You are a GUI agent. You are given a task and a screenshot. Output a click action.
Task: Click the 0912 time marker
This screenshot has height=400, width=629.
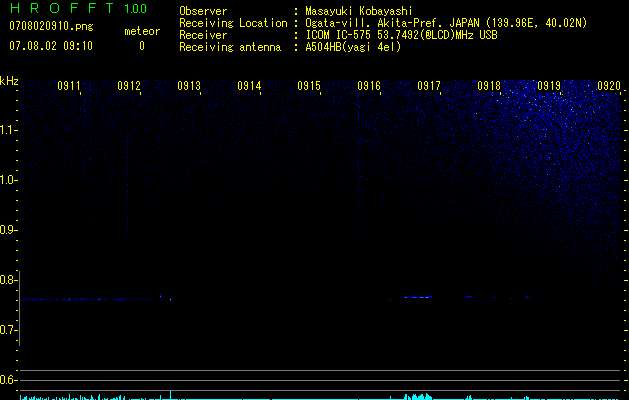click(x=129, y=86)
